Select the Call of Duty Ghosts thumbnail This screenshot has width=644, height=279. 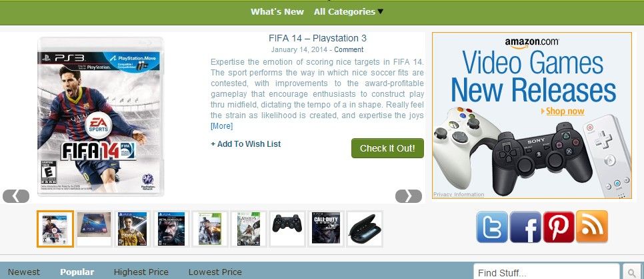(326, 228)
